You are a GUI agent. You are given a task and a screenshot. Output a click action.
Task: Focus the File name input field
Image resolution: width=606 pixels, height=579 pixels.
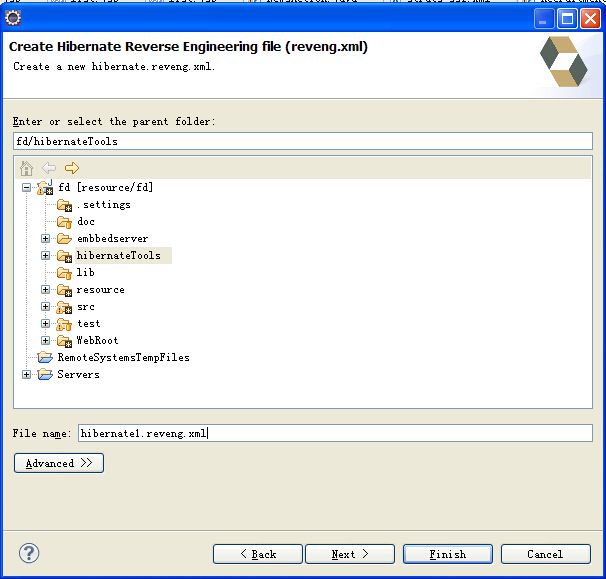pyautogui.click(x=335, y=433)
